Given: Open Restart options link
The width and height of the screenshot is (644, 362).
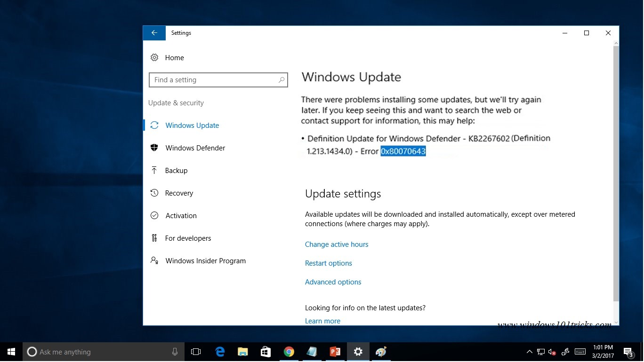Looking at the screenshot, I should [328, 263].
